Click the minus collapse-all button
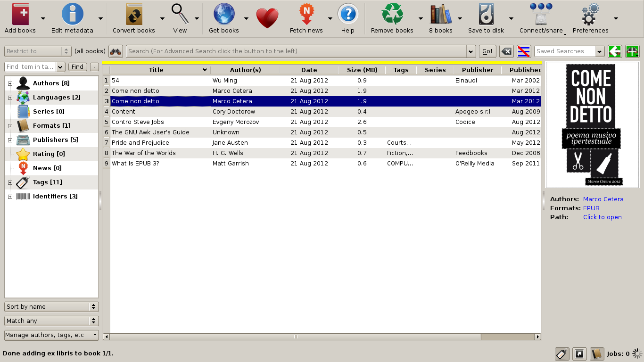Viewport: 644px width, 362px height. [94, 67]
